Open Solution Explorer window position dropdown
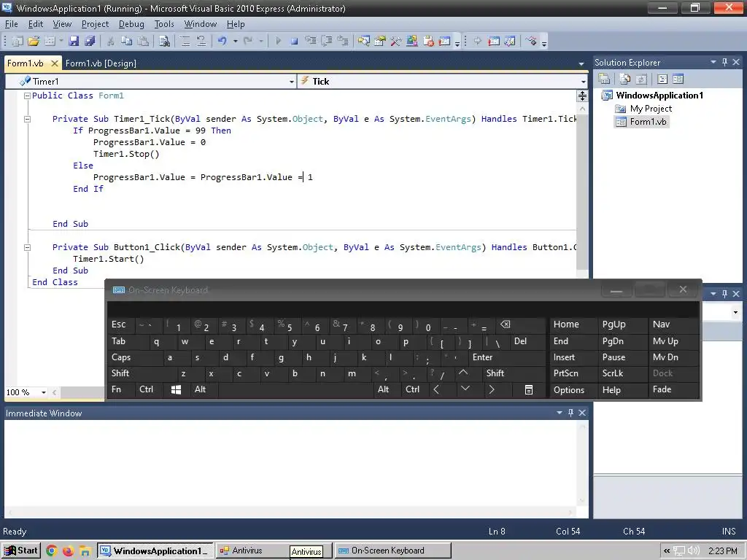The height and width of the screenshot is (560, 747). coord(713,63)
